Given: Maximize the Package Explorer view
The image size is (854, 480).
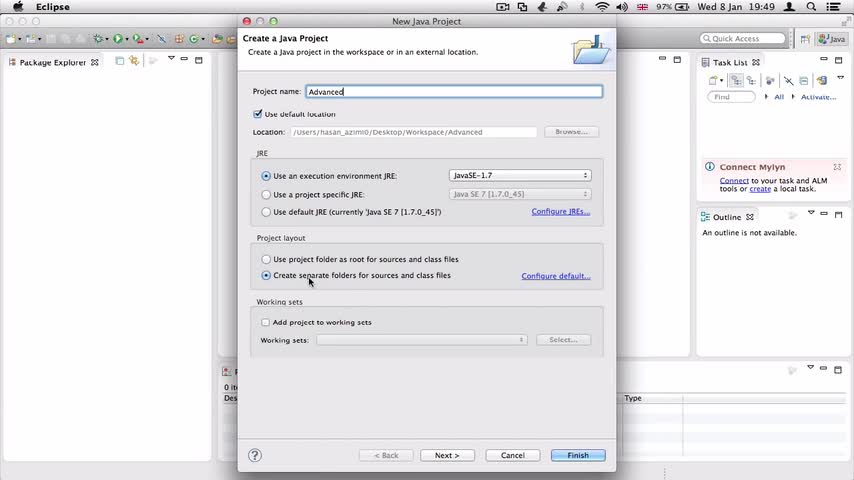Looking at the screenshot, I should point(199,60).
